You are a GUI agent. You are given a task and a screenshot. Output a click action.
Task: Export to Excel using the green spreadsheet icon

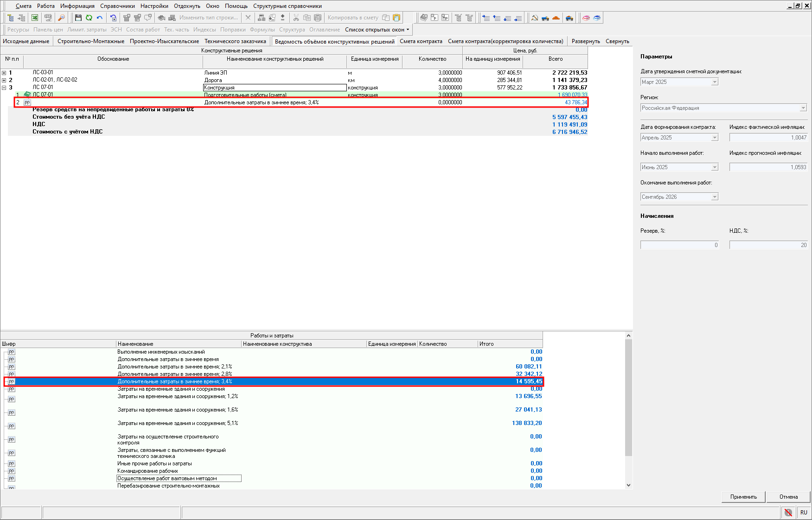coord(35,18)
